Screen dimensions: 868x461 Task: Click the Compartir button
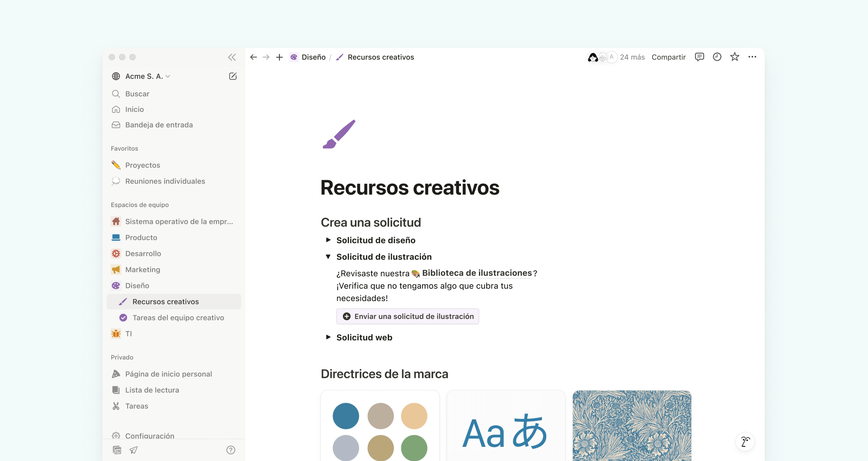point(668,57)
